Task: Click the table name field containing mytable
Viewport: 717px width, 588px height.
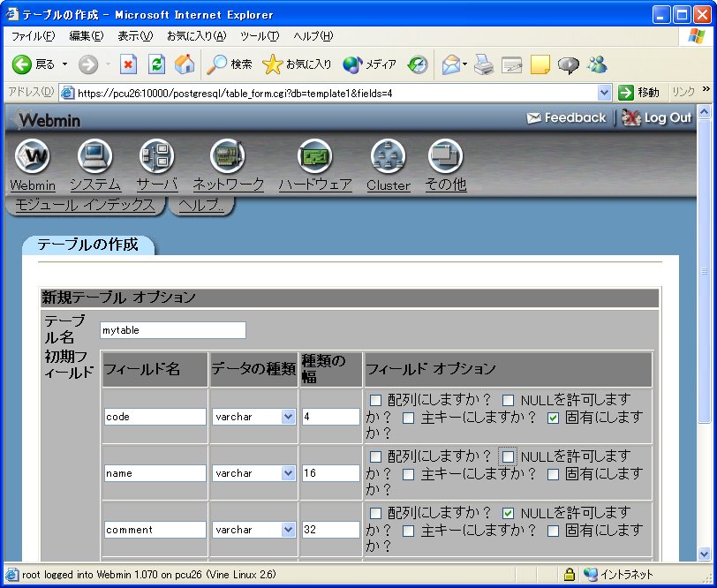Action: coord(173,330)
